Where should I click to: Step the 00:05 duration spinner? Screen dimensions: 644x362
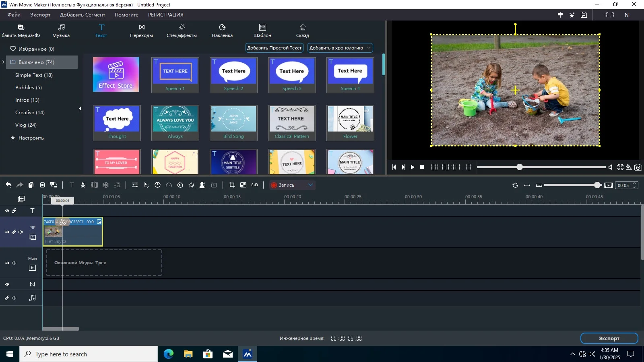pyautogui.click(x=635, y=185)
